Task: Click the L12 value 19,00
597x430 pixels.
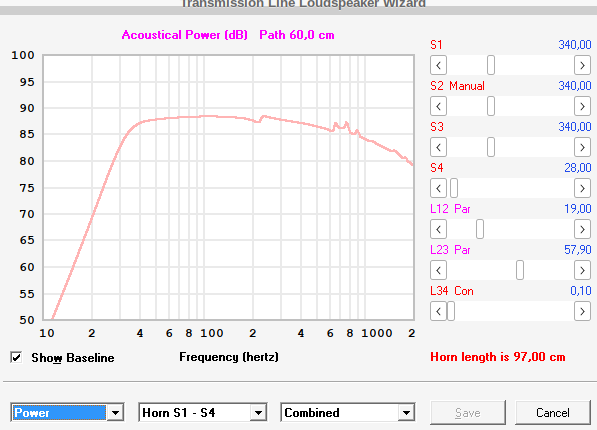Action: click(578, 209)
